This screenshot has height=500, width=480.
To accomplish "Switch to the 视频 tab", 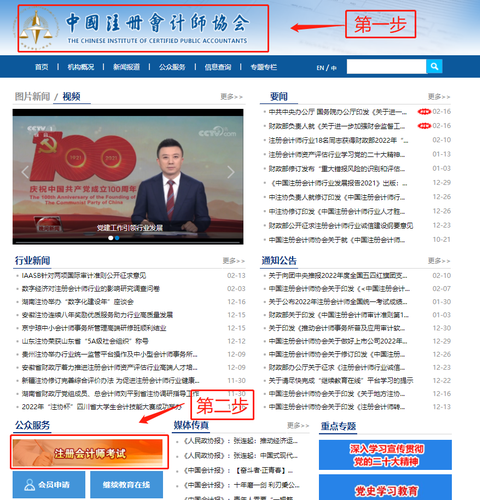I will tap(71, 97).
